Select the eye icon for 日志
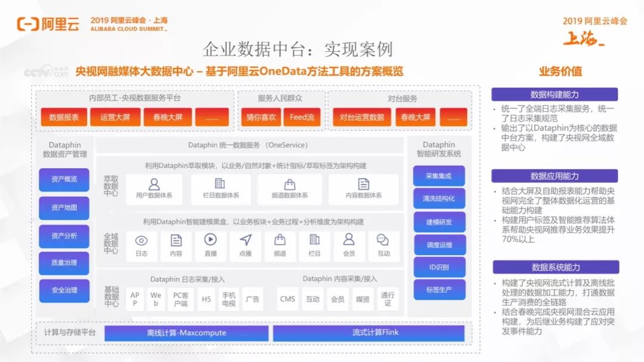The height and width of the screenshot is (362, 644). (x=141, y=240)
